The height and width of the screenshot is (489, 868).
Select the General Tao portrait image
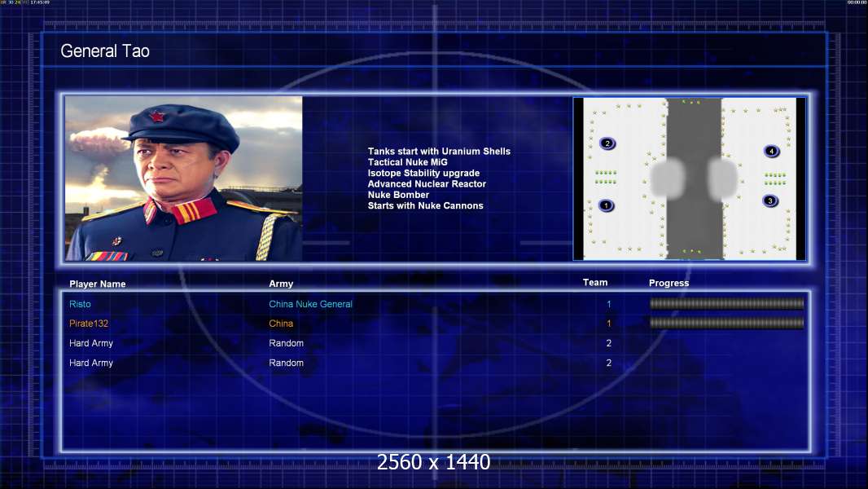coord(184,178)
